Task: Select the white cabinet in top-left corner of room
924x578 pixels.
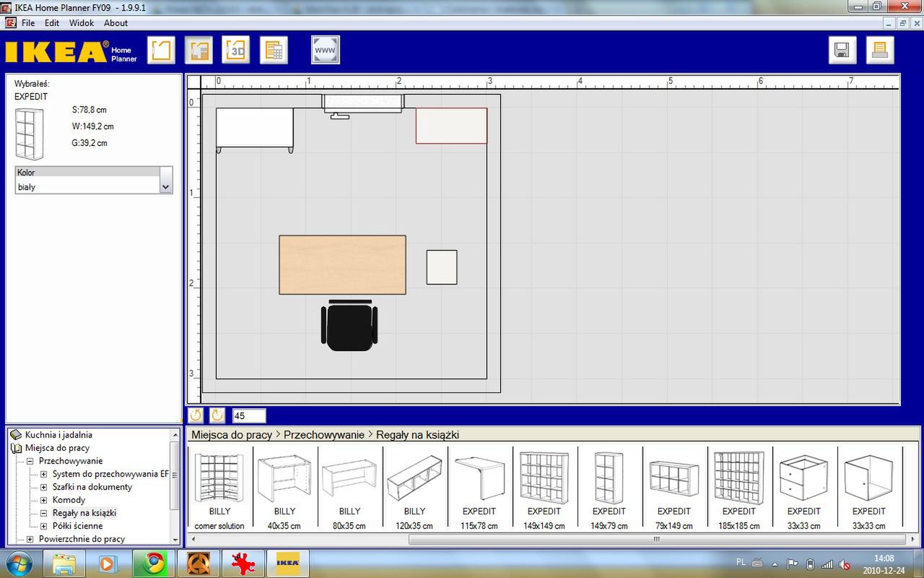Action: coord(255,129)
